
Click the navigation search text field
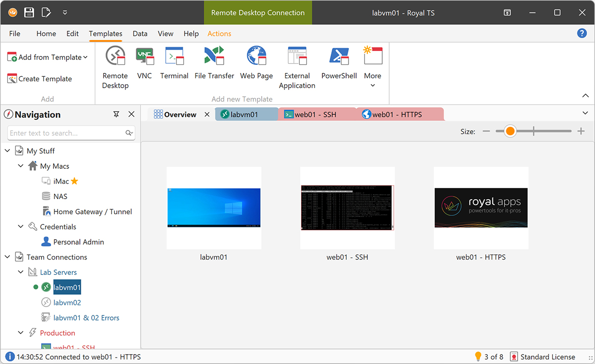pos(66,133)
